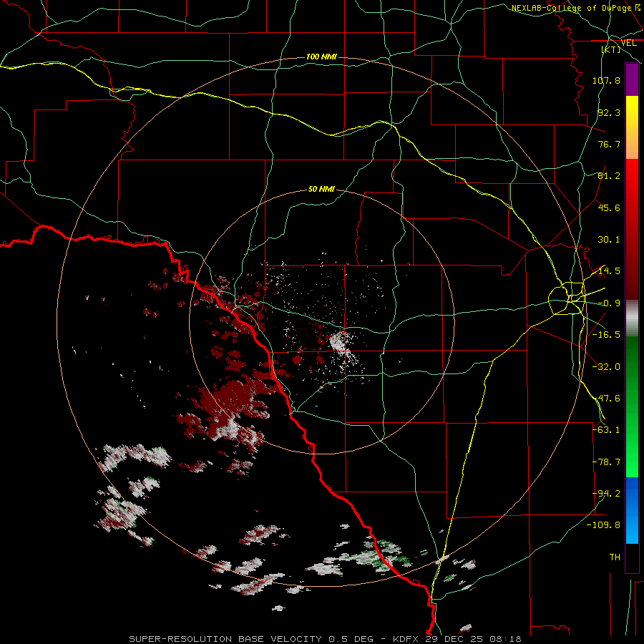
Task: Click the 107.8 velocity scale value
Action: coord(606,80)
